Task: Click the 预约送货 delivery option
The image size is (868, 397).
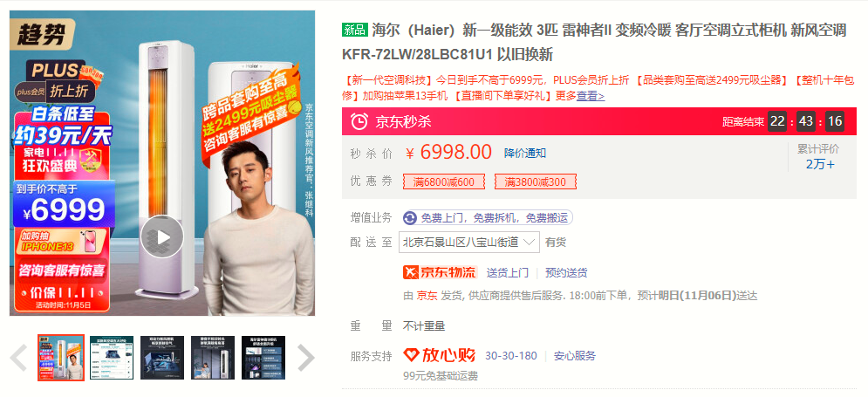Action: [566, 272]
